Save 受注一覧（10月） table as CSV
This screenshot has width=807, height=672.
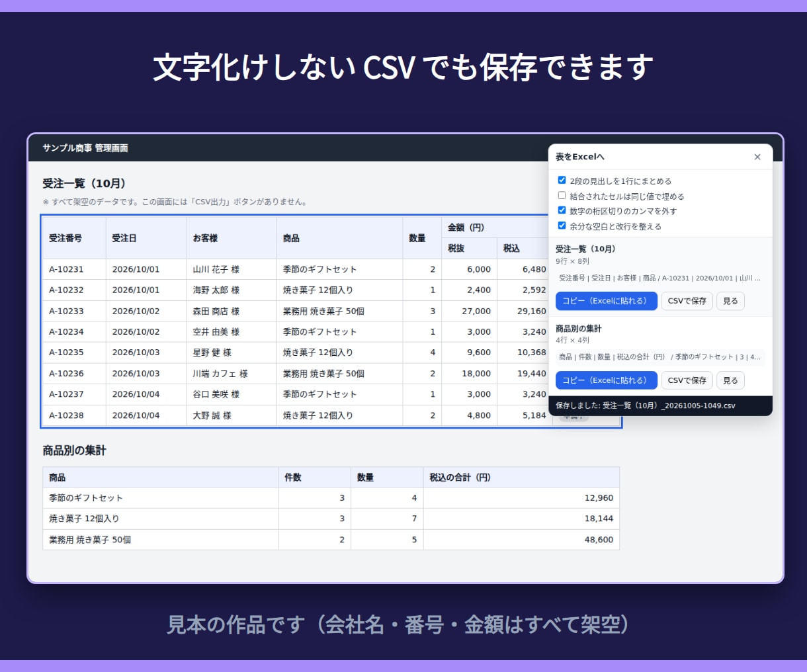click(x=687, y=301)
